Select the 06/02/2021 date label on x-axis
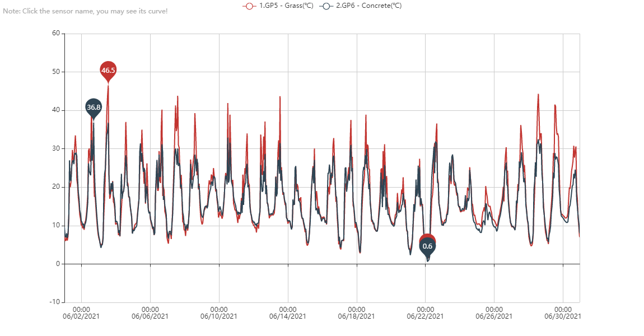 (82, 316)
